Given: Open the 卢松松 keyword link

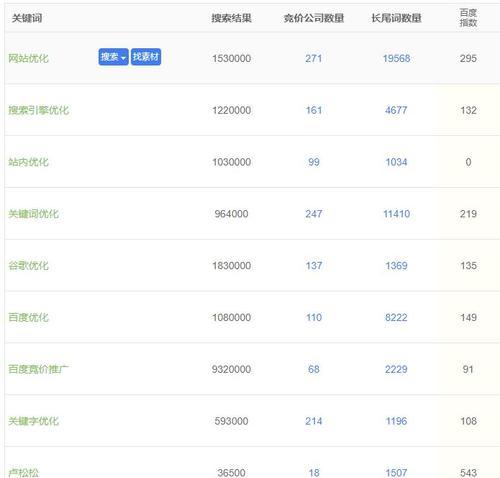Looking at the screenshot, I should [x=23, y=473].
